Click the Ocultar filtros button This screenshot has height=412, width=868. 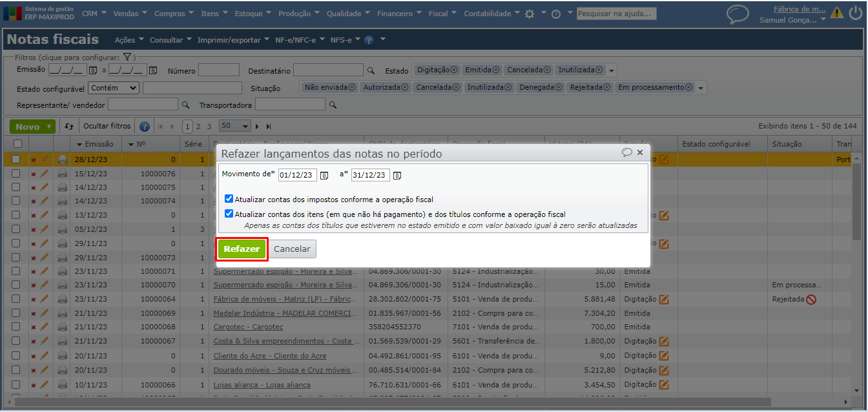[107, 127]
